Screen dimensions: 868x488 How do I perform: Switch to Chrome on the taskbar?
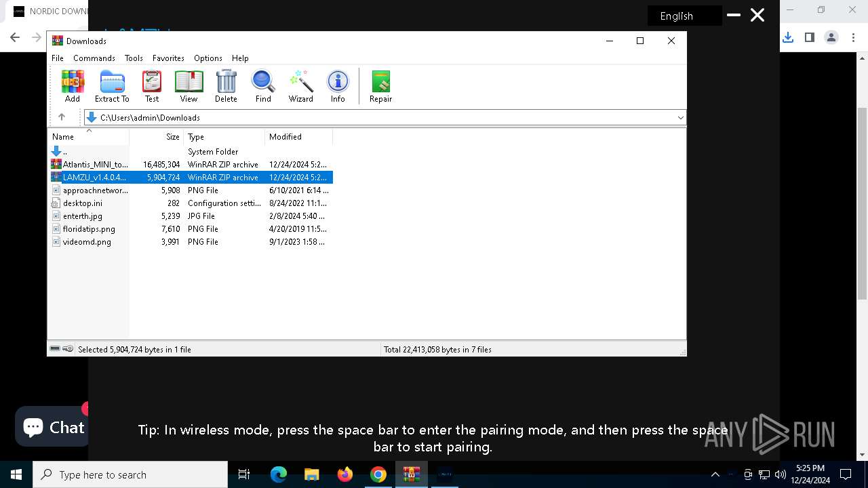[378, 474]
